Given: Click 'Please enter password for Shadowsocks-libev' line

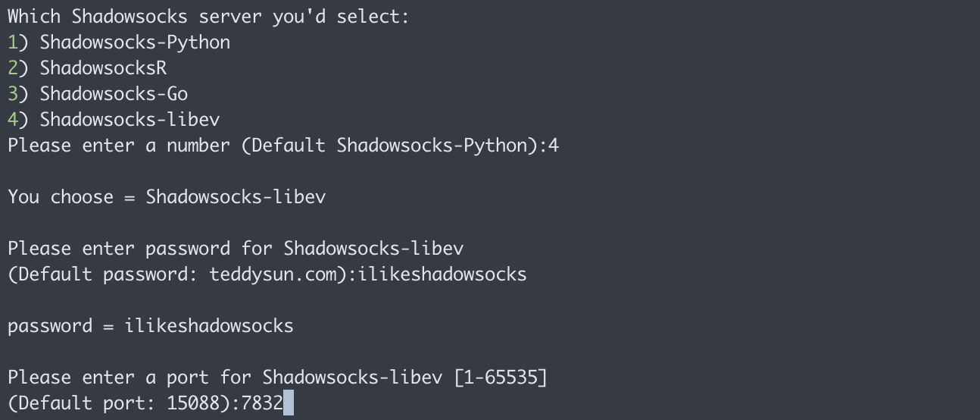Looking at the screenshot, I should [236, 249].
